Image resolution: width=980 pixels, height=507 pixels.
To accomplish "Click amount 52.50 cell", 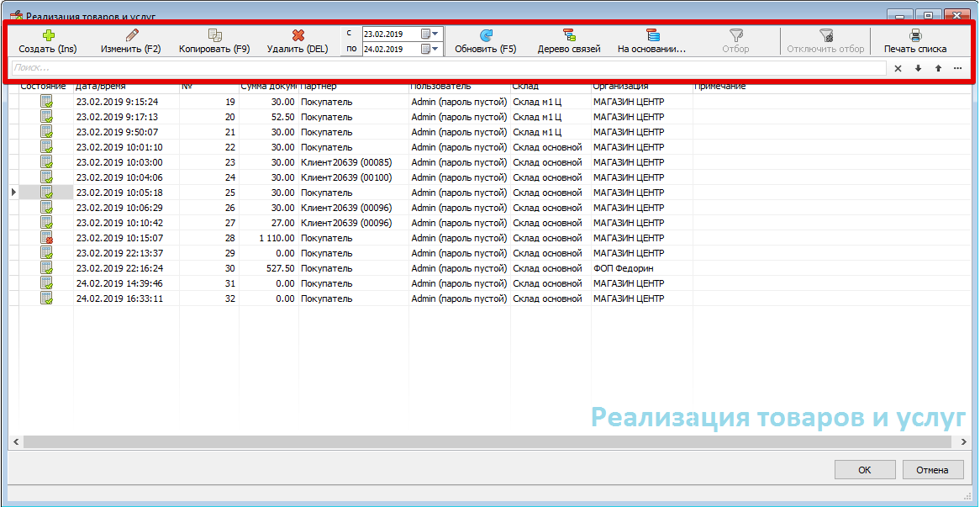I will [269, 117].
